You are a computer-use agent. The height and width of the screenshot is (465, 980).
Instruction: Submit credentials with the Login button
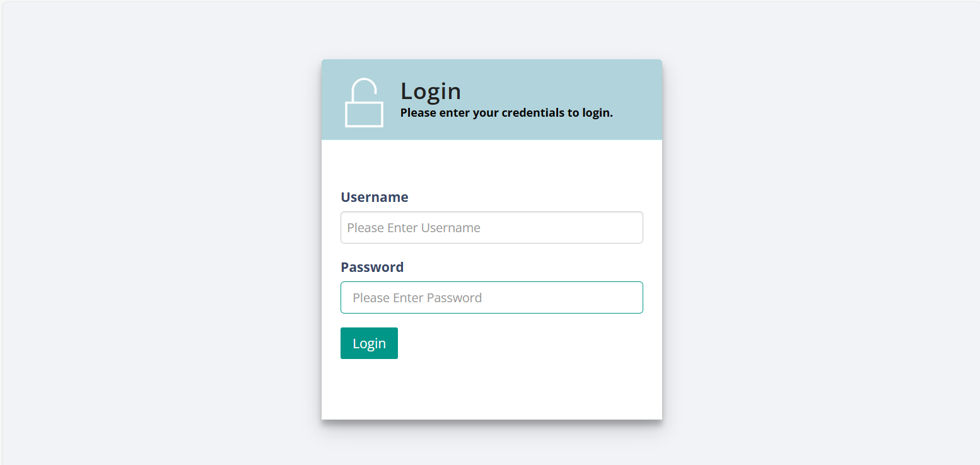coord(369,343)
